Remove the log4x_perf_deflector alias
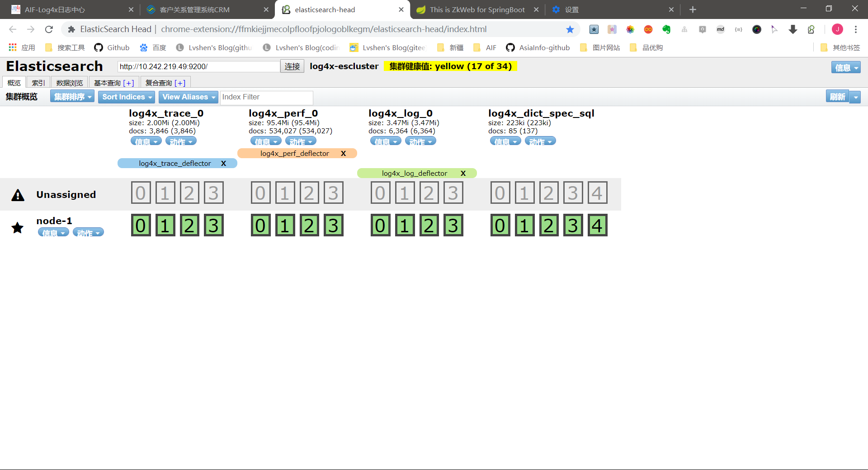Viewport: 868px width, 470px height. click(x=343, y=153)
